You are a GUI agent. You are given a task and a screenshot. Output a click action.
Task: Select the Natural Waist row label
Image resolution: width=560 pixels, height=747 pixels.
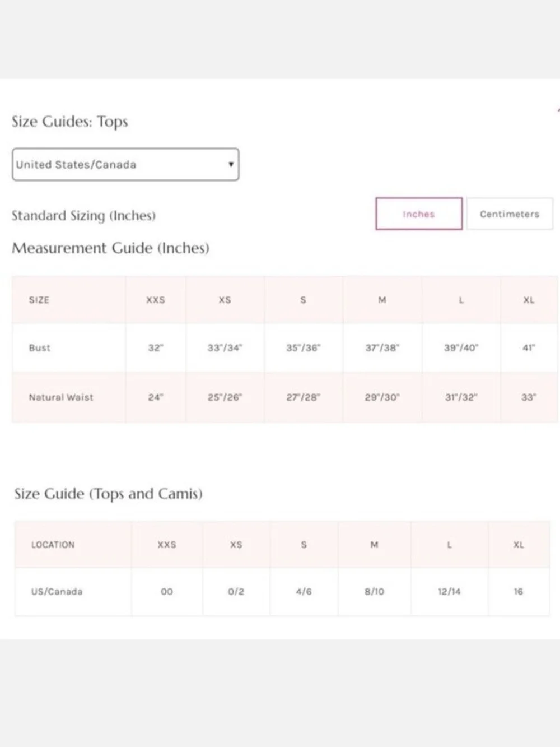point(61,397)
